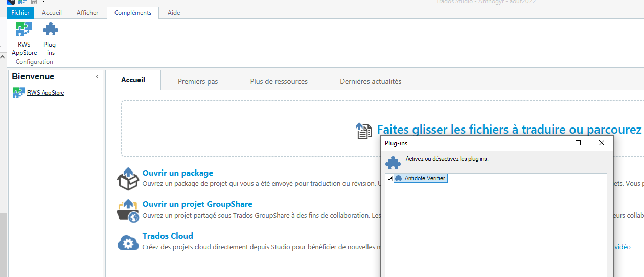
Task: Open Plug-ins manager ribbon button
Action: (51, 39)
